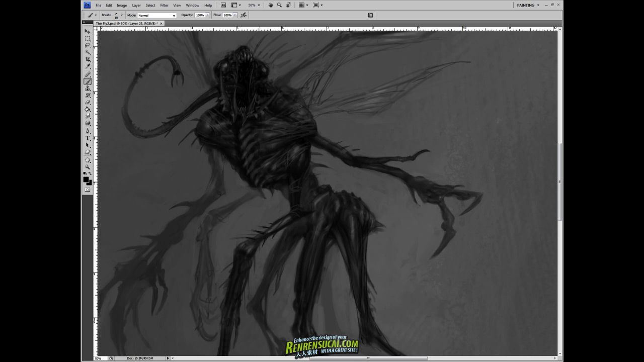Close The Fly2.psd document tab
This screenshot has width=644, height=362.
click(161, 23)
